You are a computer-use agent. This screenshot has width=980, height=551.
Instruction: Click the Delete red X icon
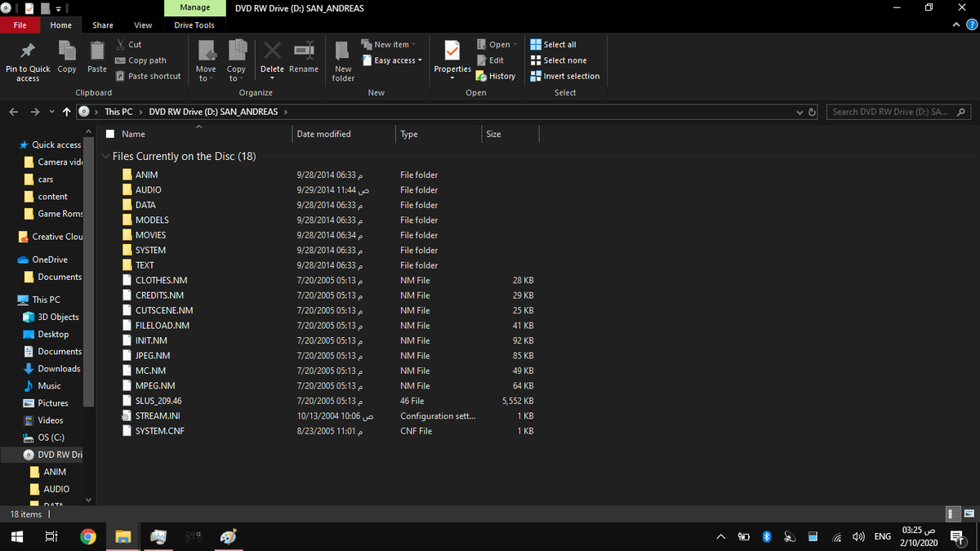click(x=272, y=51)
